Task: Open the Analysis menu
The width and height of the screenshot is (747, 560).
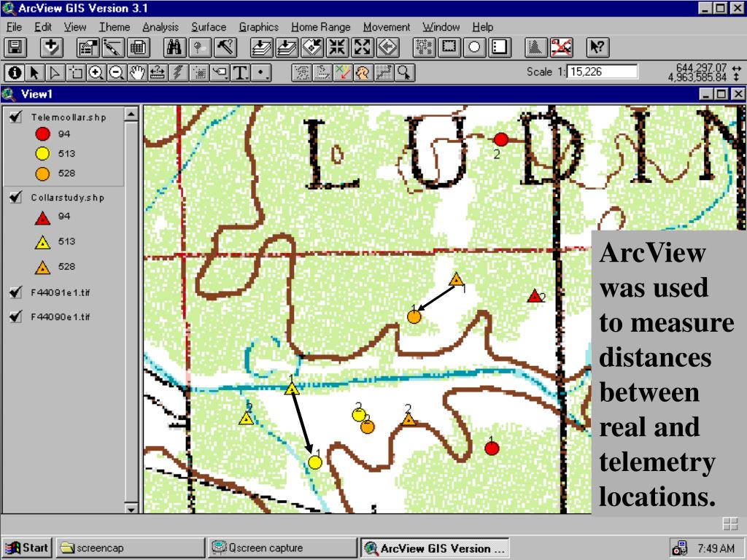Action: pos(160,27)
